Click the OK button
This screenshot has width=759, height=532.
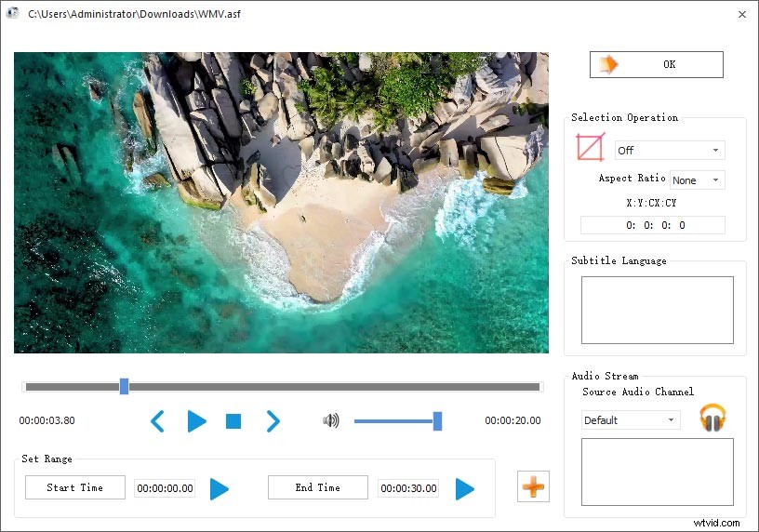657,64
